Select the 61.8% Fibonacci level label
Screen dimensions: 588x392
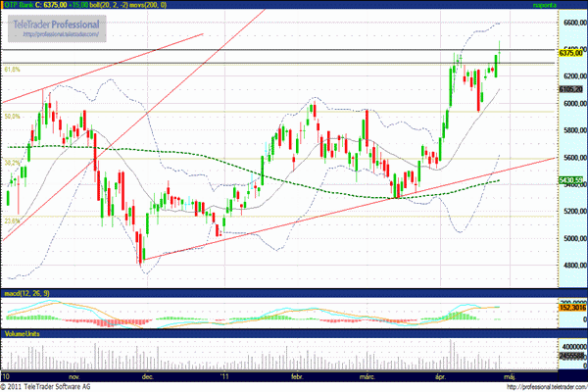coord(13,70)
